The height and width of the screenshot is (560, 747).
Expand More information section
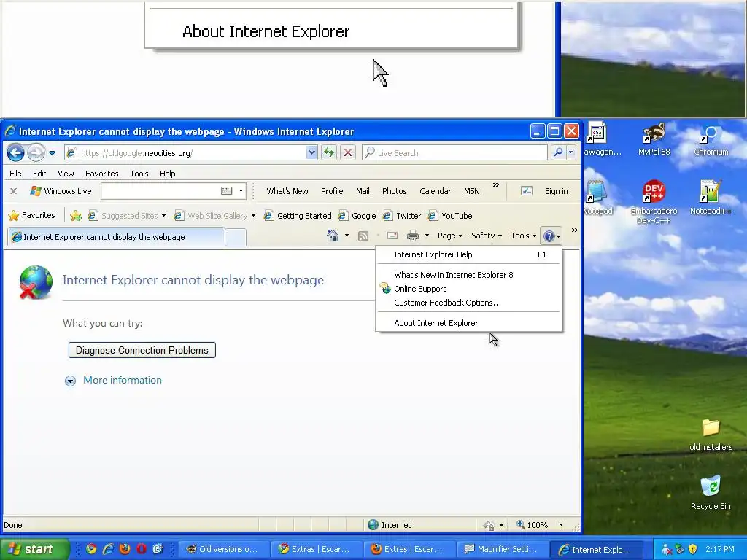click(113, 380)
